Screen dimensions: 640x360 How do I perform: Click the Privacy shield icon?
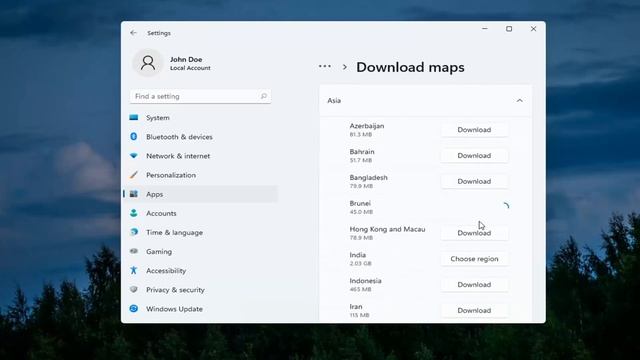coord(133,289)
